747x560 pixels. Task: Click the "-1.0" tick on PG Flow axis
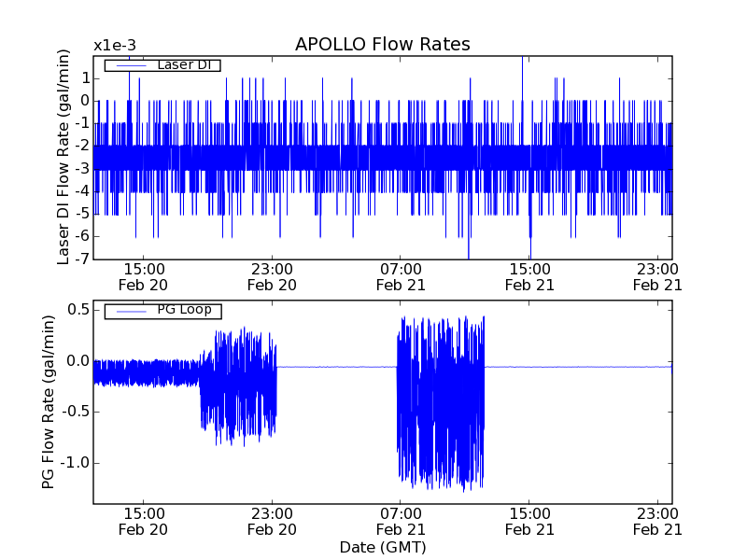point(75,462)
